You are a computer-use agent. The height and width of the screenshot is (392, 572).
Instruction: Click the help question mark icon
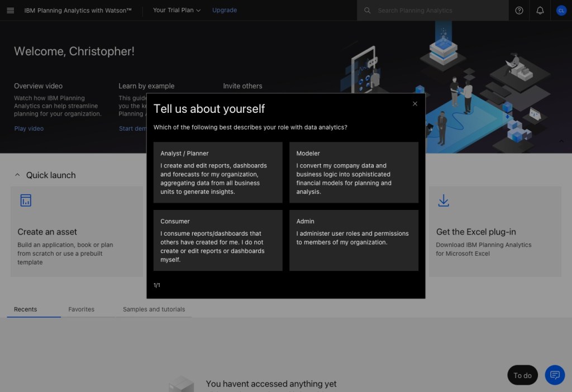[519, 10]
